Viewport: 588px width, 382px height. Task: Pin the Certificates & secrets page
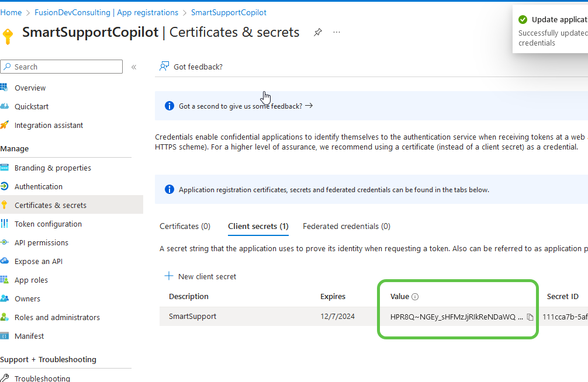tap(317, 33)
